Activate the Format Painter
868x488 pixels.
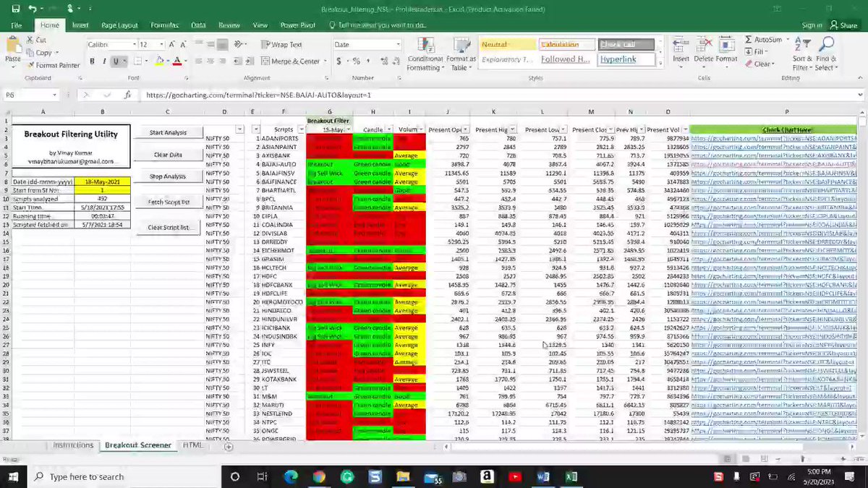pyautogui.click(x=53, y=65)
